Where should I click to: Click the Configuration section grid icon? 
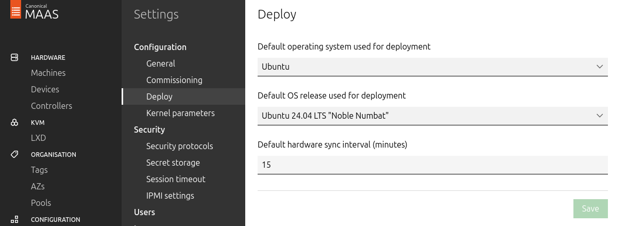click(x=14, y=219)
